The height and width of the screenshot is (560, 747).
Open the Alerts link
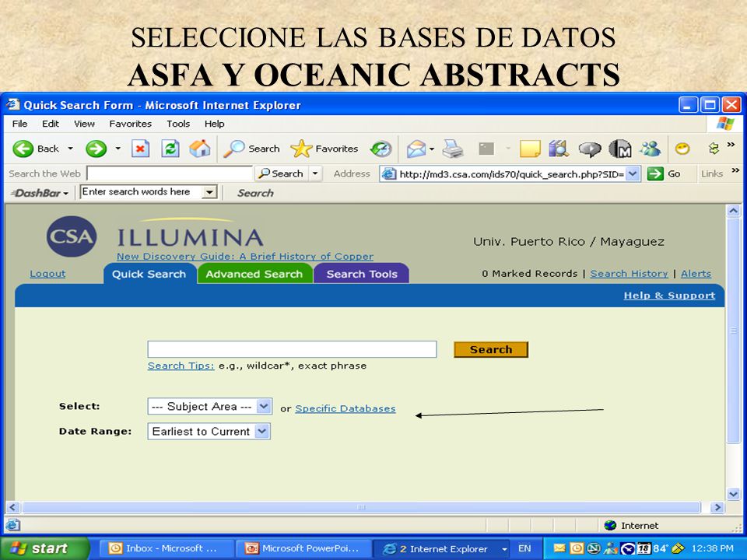696,274
